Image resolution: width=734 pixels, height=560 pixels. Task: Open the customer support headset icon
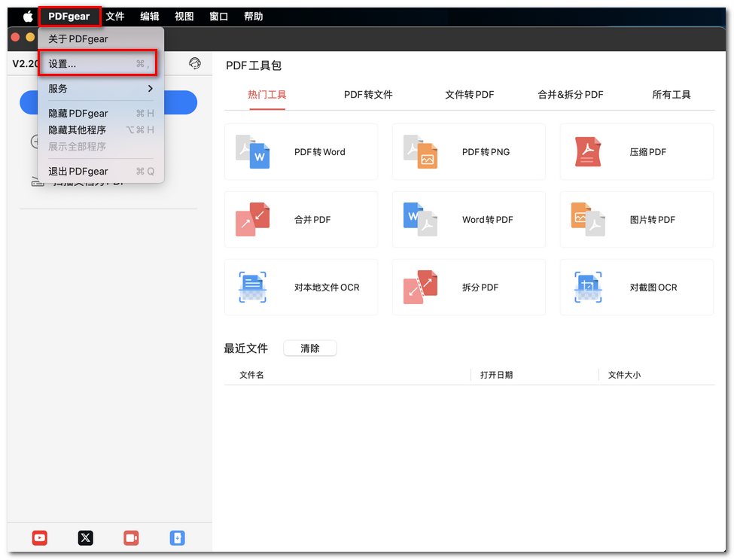coord(195,64)
